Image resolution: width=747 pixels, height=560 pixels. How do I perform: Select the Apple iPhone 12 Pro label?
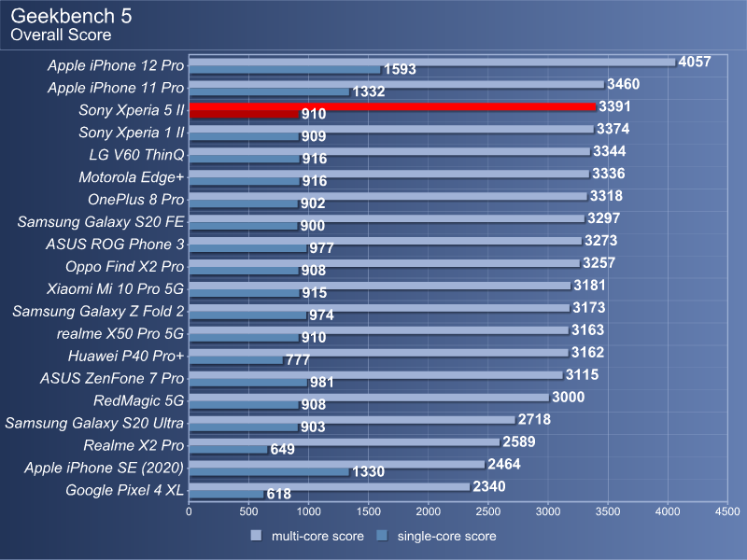[x=116, y=65]
